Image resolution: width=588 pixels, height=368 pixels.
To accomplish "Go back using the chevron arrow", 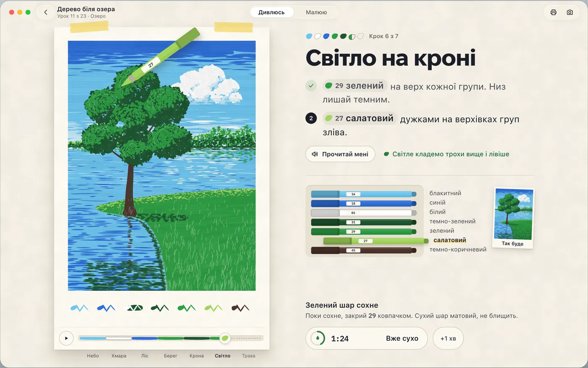I will tap(46, 13).
